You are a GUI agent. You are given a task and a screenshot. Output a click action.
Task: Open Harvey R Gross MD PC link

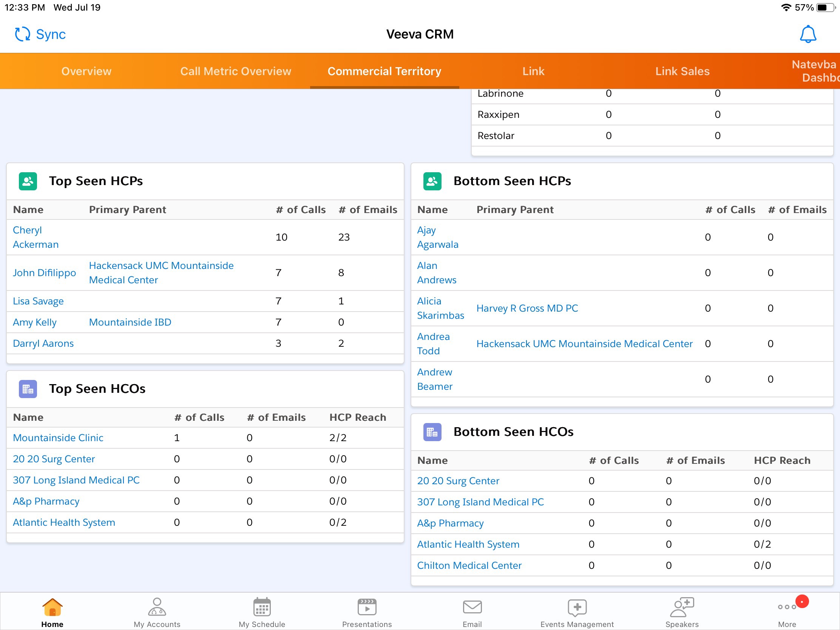coord(527,308)
